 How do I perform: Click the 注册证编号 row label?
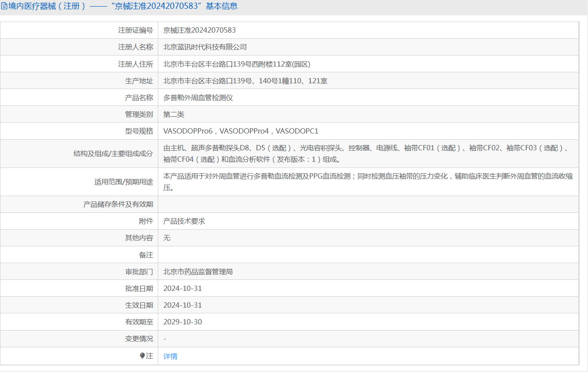click(x=135, y=30)
